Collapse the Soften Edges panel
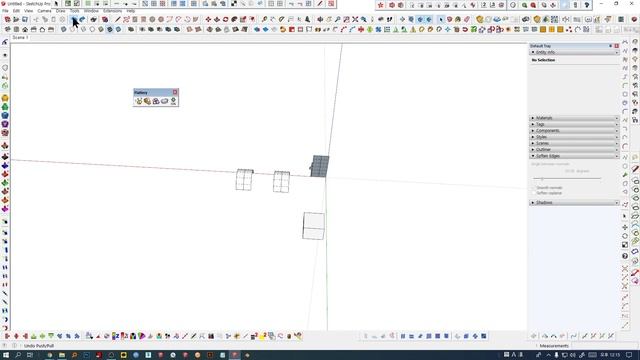Image resolution: width=640 pixels, height=360 pixels. tap(575, 156)
